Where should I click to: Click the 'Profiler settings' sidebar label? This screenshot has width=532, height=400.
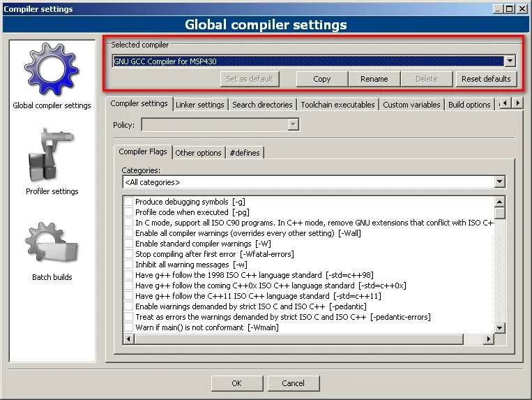[x=52, y=191]
